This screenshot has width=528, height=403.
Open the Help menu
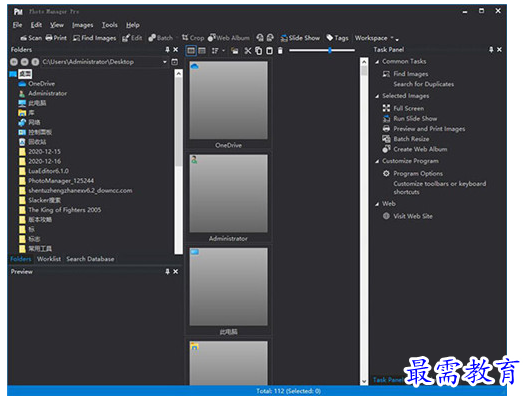[133, 25]
